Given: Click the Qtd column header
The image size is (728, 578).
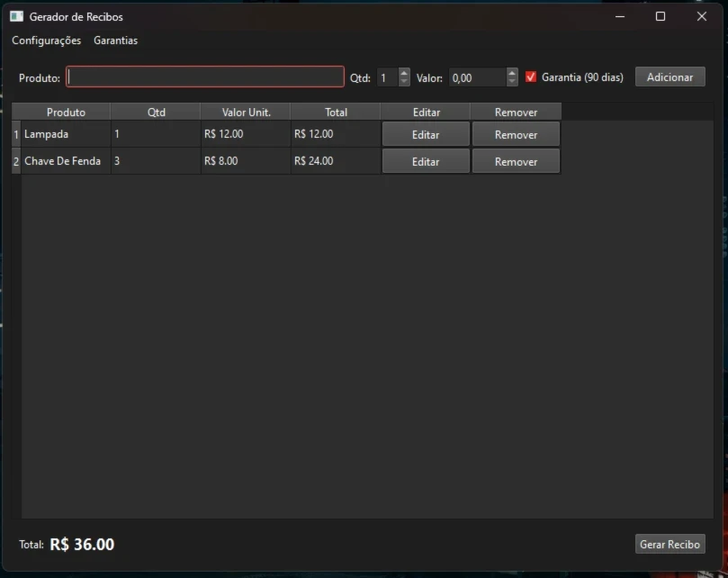Looking at the screenshot, I should click(156, 112).
